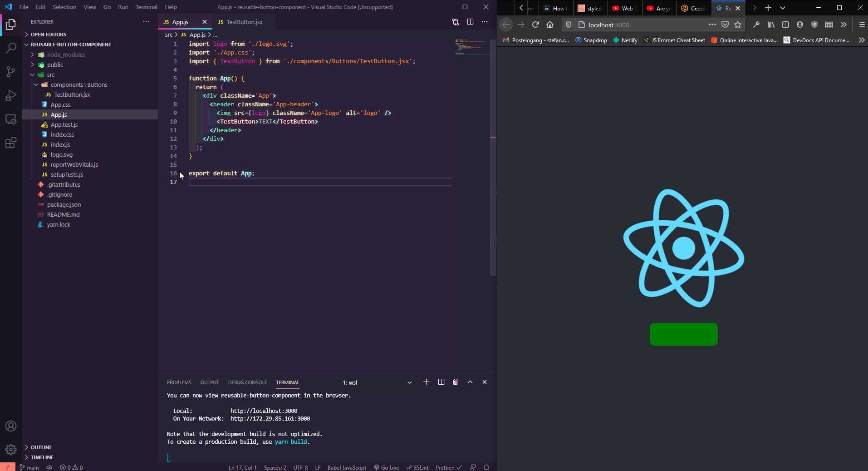Click the Manage gear icon

click(10, 449)
